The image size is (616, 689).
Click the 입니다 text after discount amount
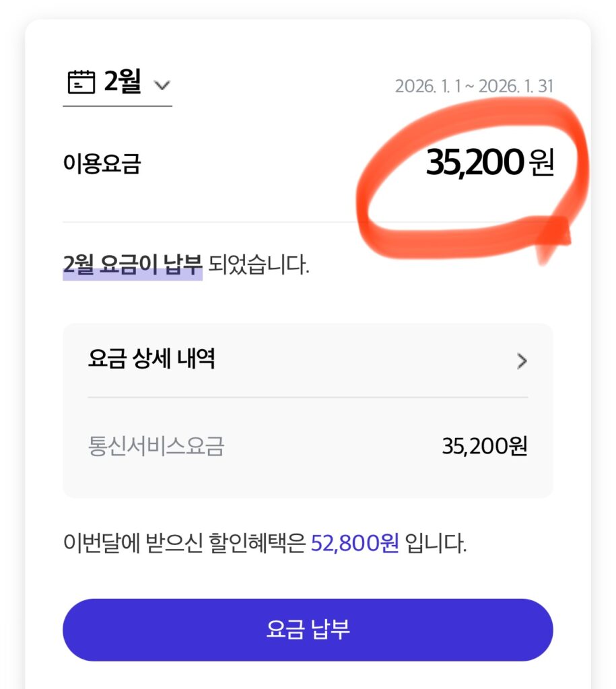tap(435, 542)
